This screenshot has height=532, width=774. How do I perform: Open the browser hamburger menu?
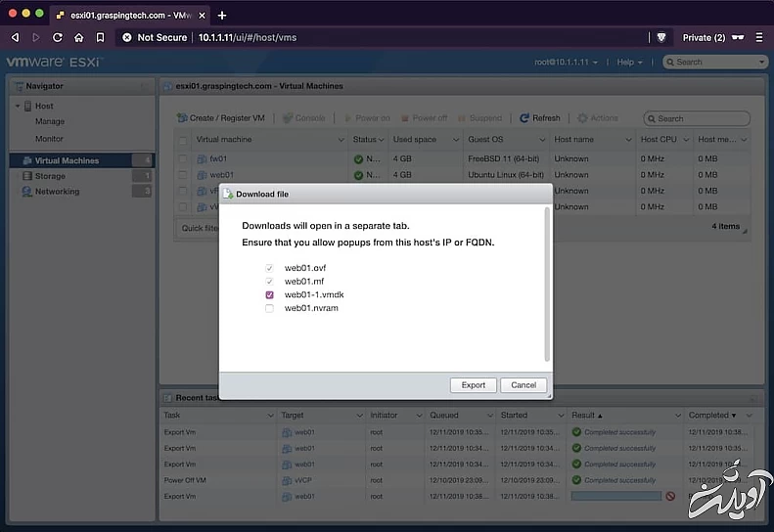coord(758,37)
